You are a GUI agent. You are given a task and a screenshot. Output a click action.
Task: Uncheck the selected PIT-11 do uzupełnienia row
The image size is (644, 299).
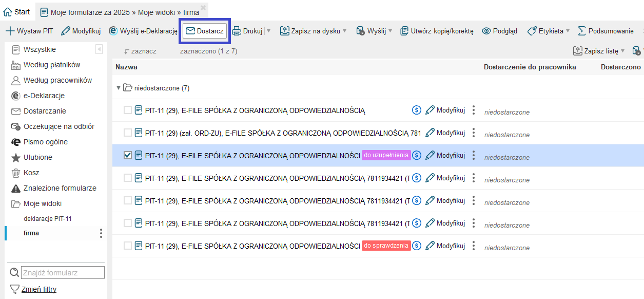pos(128,155)
